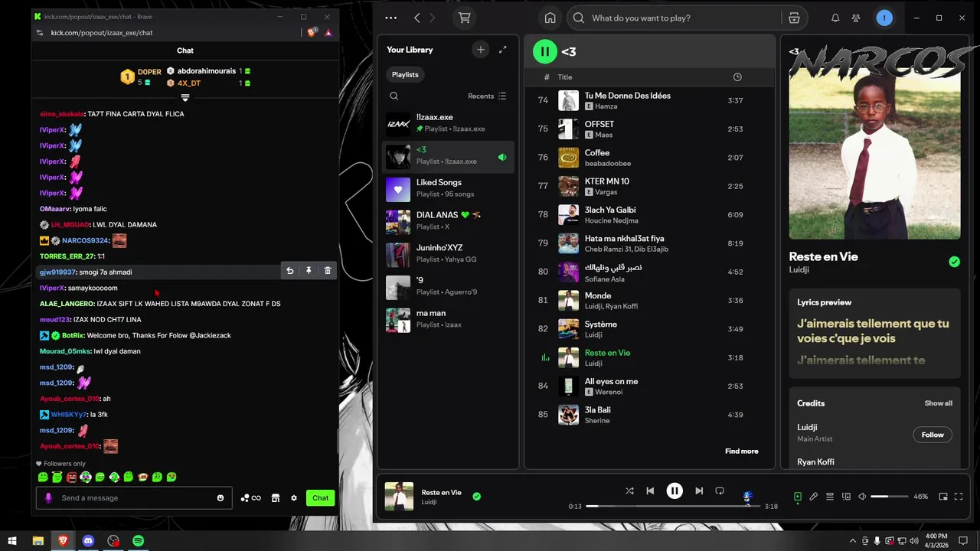Open Kick chat settings gear

(x=293, y=498)
